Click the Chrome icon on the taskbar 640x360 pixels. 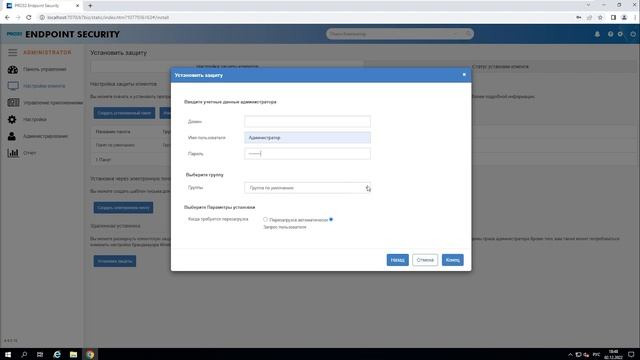pos(90,354)
